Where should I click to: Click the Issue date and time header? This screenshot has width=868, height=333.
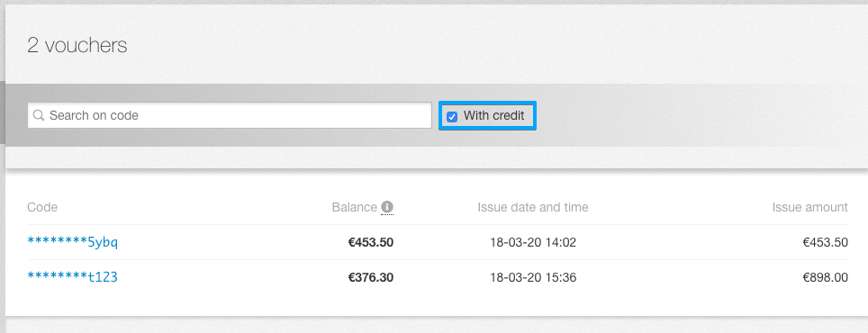coord(532,207)
